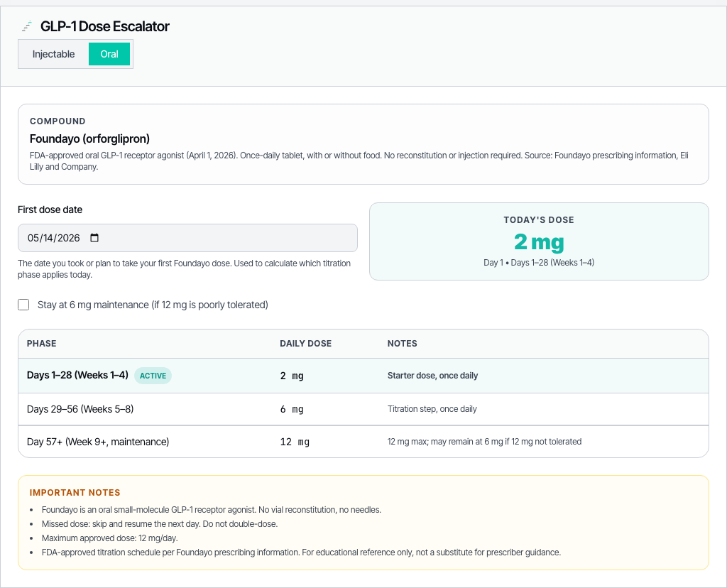The width and height of the screenshot is (727, 588).
Task: Click Titration step, once daily note
Action: (x=432, y=409)
